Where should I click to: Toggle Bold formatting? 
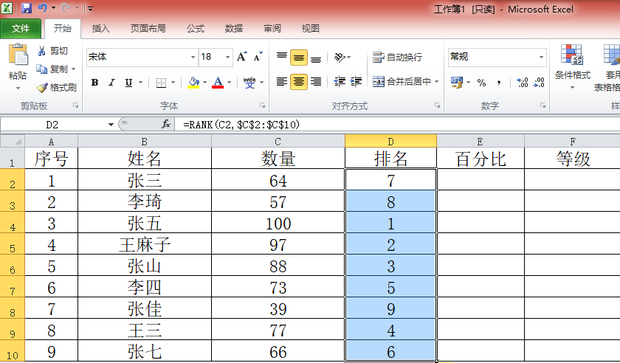[x=95, y=83]
